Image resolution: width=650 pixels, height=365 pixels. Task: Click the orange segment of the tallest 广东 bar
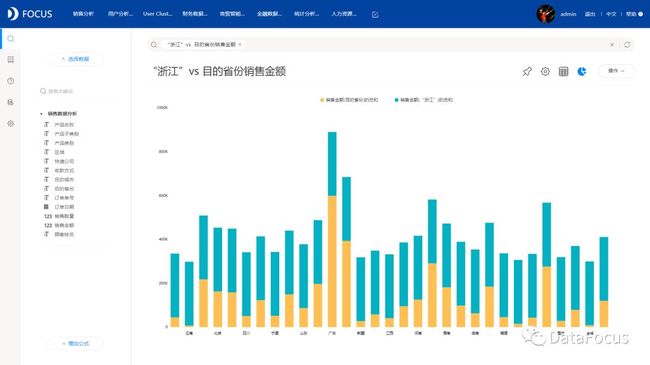332,261
